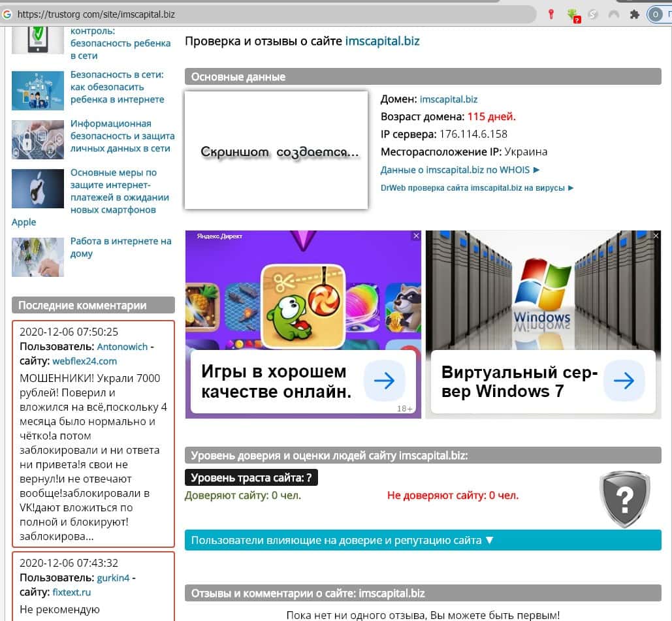Click the domain age 115 дней value
The image size is (672, 621).
(491, 117)
